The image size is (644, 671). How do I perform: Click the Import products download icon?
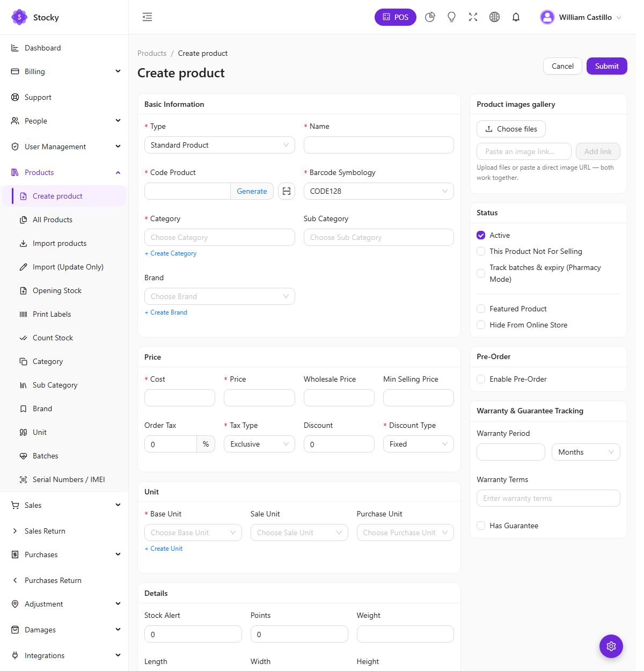coord(23,243)
